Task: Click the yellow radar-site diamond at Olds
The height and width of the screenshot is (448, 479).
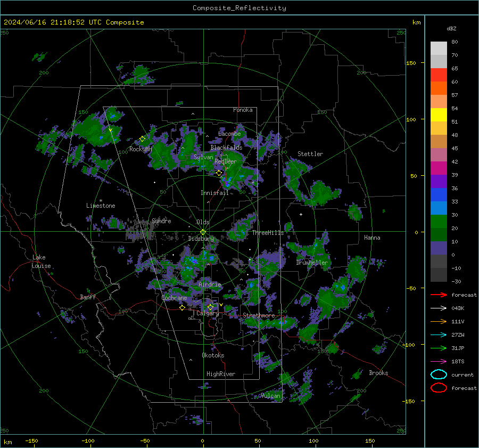Action: point(203,232)
